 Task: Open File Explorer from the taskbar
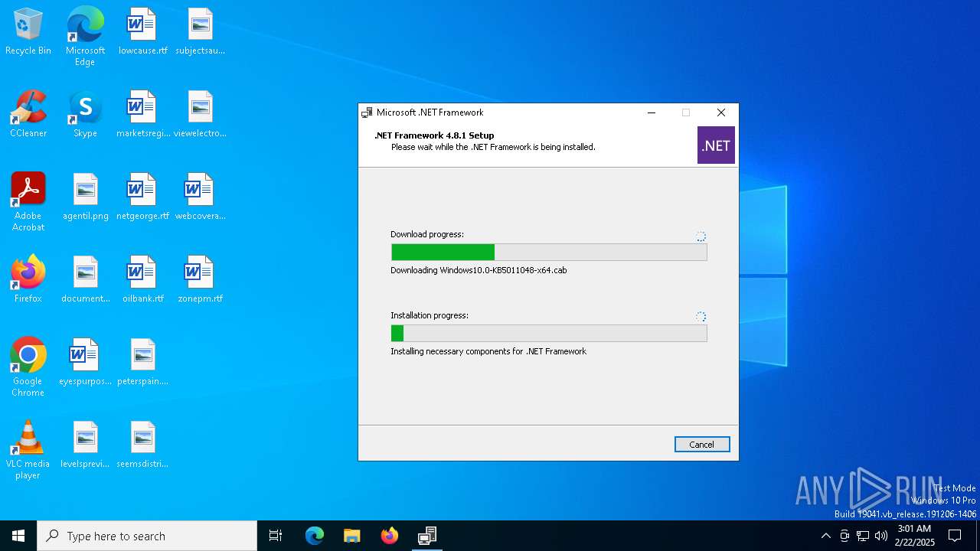[x=352, y=536]
